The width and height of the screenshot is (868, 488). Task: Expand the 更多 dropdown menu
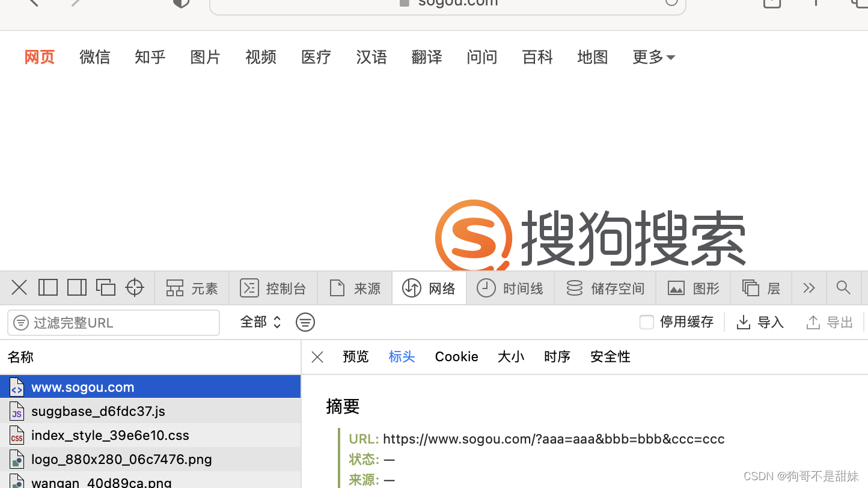[654, 57]
